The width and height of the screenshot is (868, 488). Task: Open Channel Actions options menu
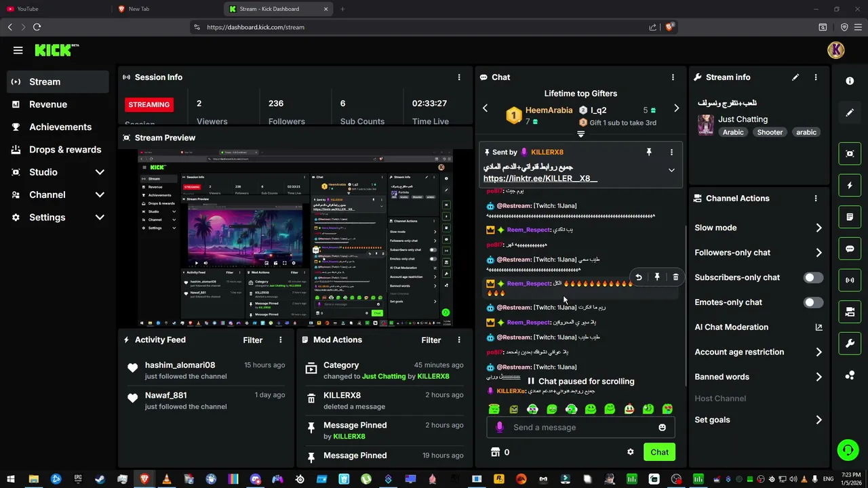(816, 199)
